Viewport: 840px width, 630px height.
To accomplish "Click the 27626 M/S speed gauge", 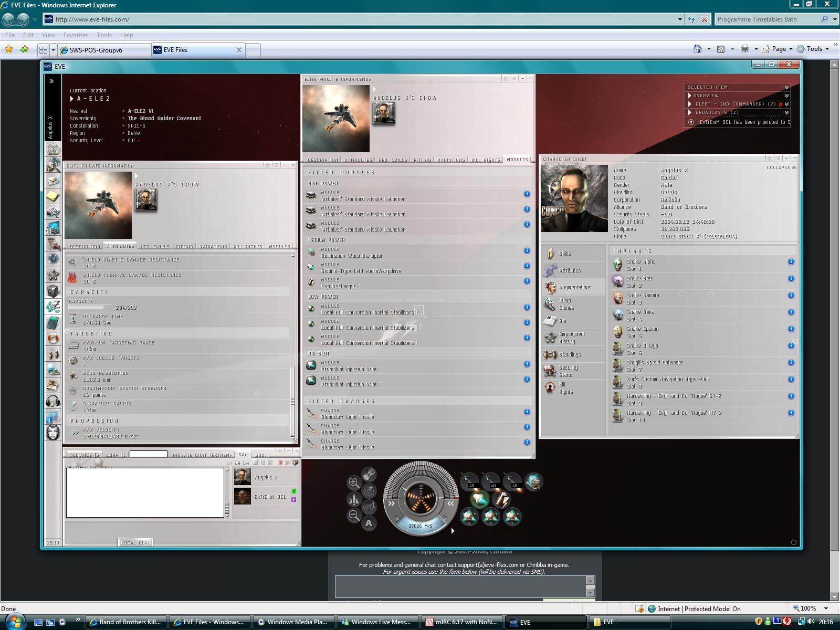I will 421,526.
